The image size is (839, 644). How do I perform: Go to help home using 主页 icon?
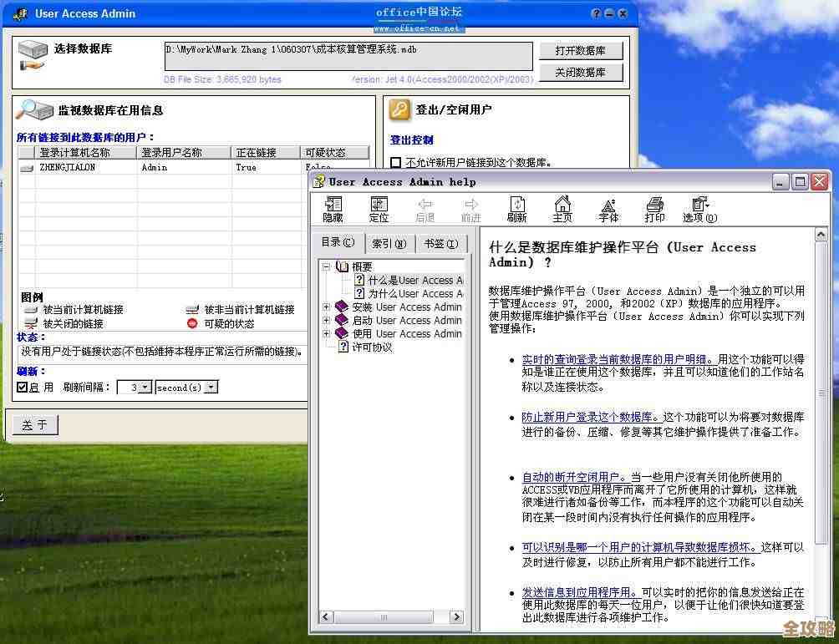562,208
